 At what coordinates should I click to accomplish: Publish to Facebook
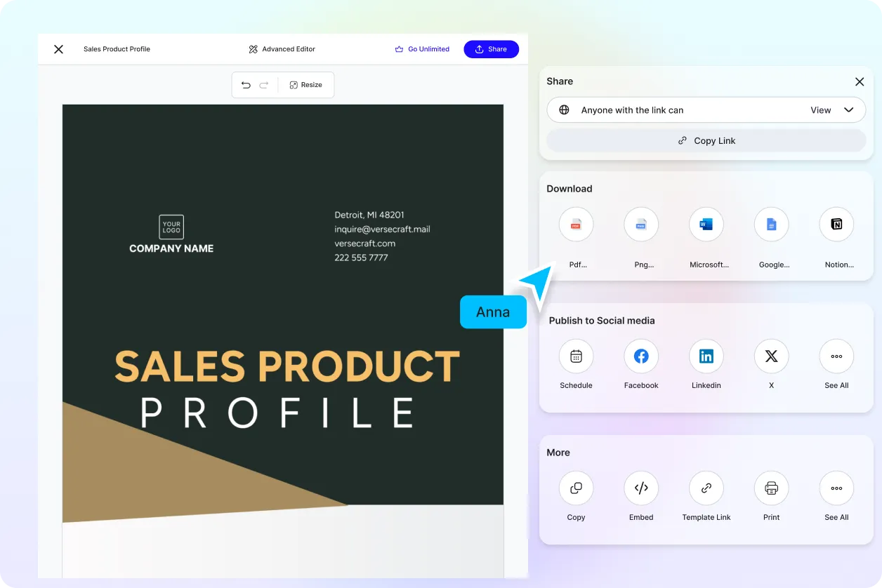pos(641,356)
